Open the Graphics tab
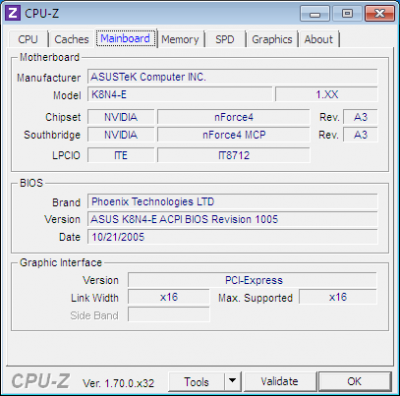Screen dimensions: 400x396 coord(272,39)
